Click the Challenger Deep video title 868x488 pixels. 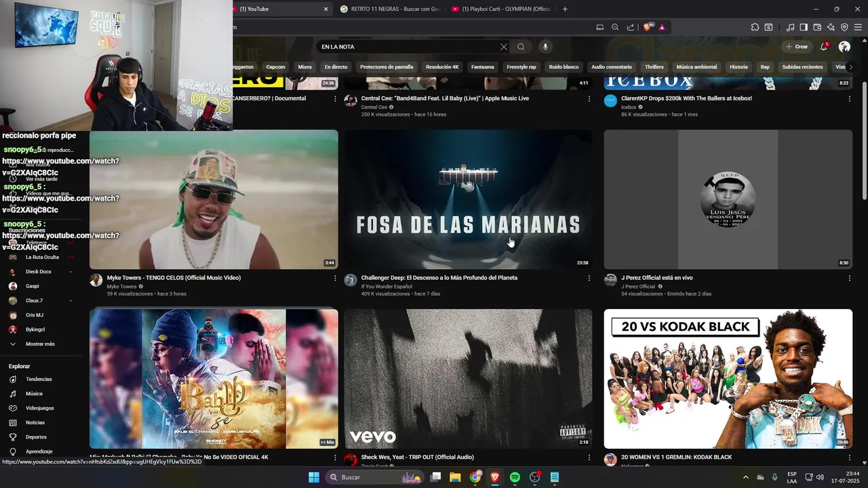click(439, 278)
